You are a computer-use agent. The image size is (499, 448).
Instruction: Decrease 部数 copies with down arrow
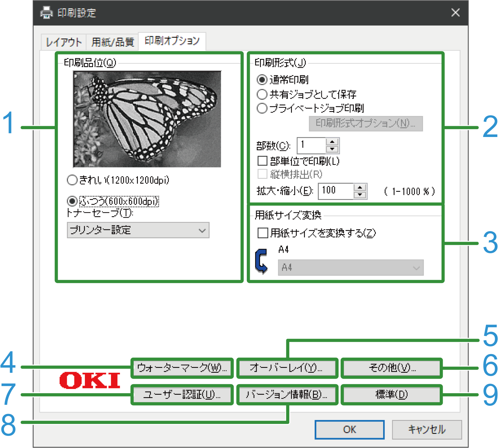[x=332, y=149]
